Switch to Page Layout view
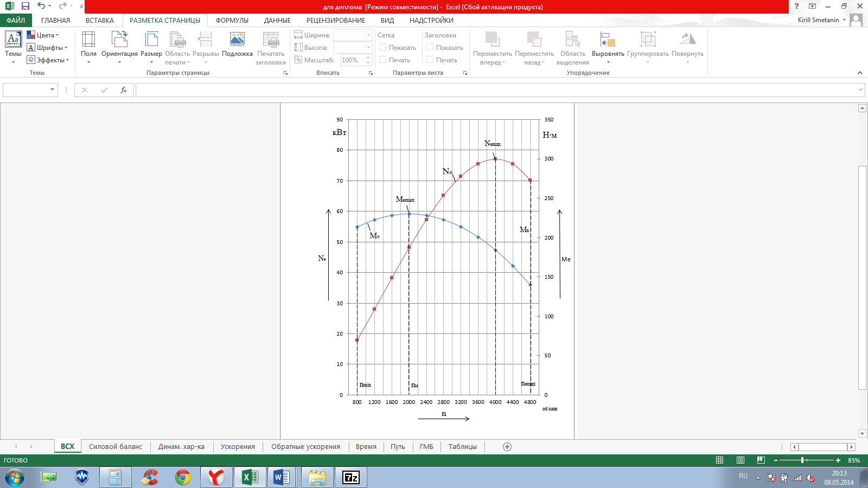Viewport: 868px width, 488px height. 741,460
